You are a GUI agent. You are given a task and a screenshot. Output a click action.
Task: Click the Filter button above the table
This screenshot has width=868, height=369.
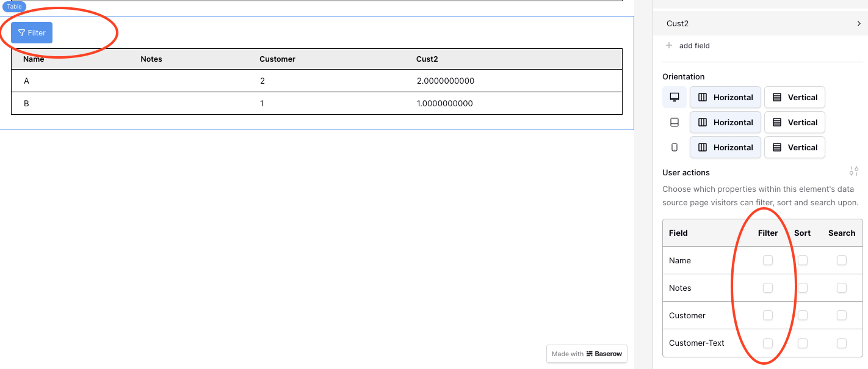(x=32, y=33)
